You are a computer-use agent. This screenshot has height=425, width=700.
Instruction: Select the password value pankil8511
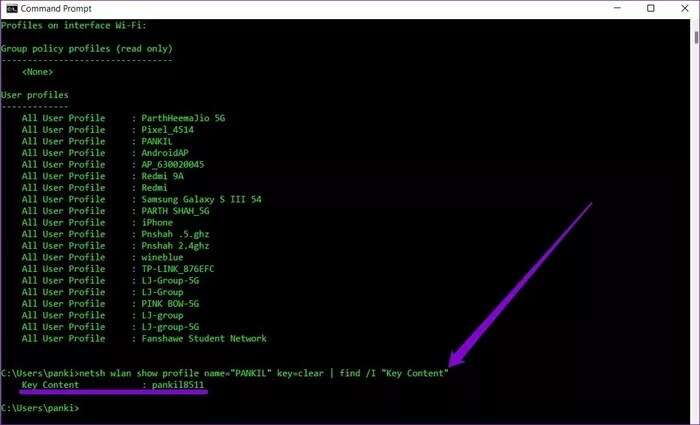click(x=178, y=385)
